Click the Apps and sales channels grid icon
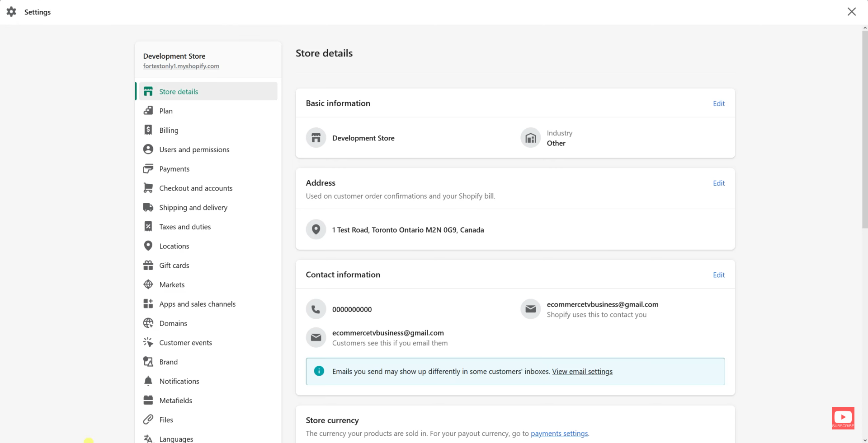The image size is (868, 443). pos(148,303)
